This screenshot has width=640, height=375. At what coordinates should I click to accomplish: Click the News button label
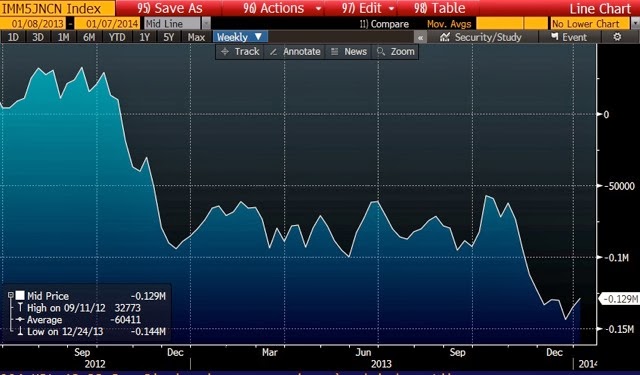[x=356, y=52]
